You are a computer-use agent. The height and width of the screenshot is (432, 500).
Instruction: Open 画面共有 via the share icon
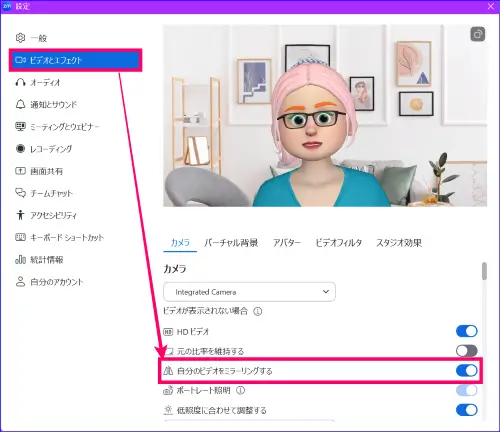(x=20, y=171)
